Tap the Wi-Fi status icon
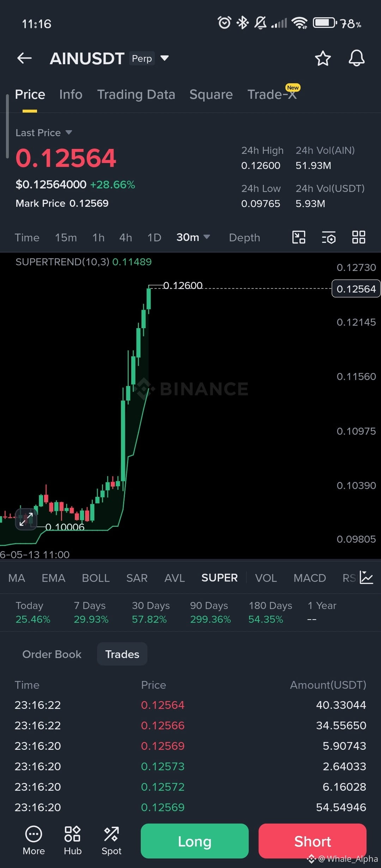 tap(300, 23)
